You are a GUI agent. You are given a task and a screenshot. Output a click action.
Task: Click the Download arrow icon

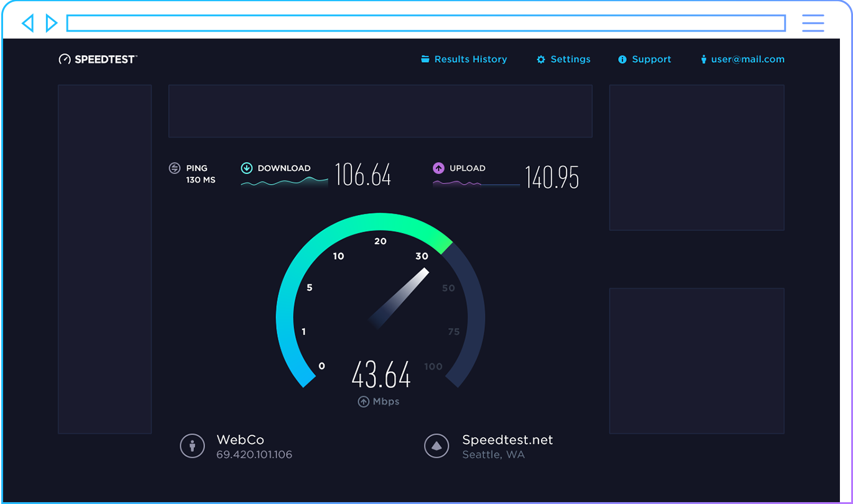247,168
